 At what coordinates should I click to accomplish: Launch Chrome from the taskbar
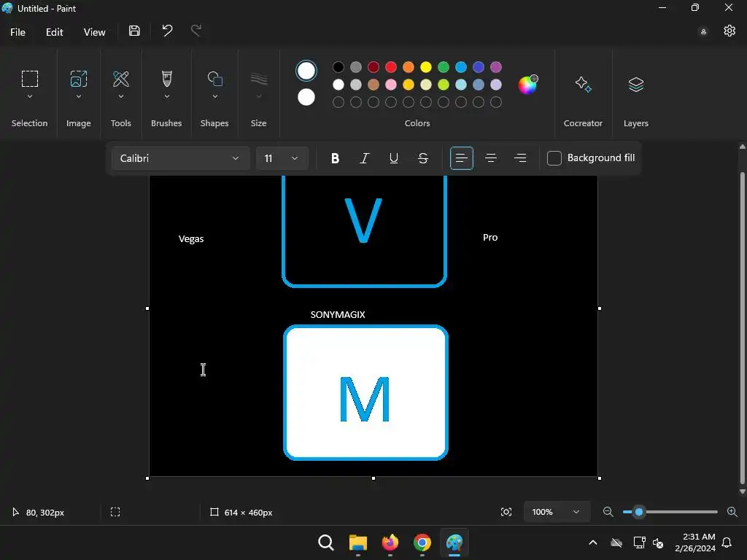pyautogui.click(x=422, y=542)
